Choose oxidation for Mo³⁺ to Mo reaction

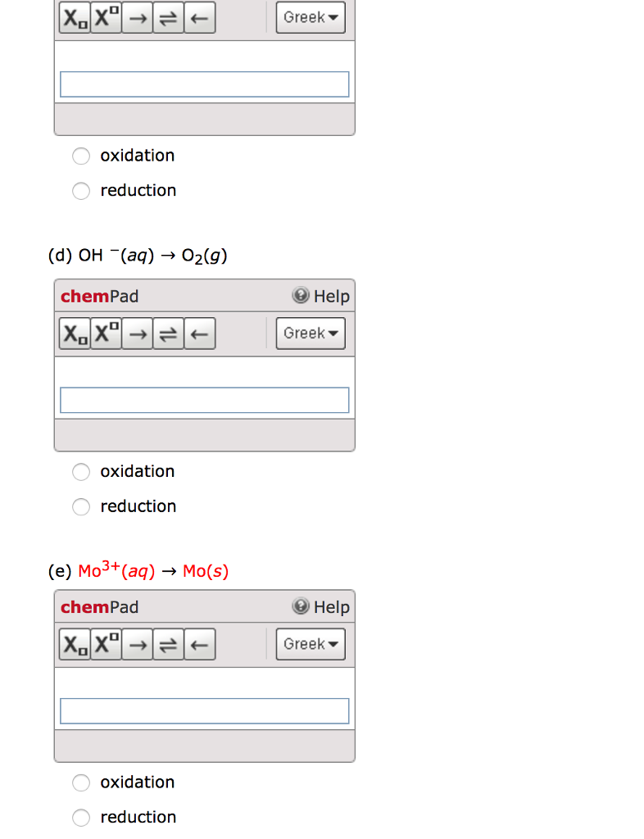[81, 782]
